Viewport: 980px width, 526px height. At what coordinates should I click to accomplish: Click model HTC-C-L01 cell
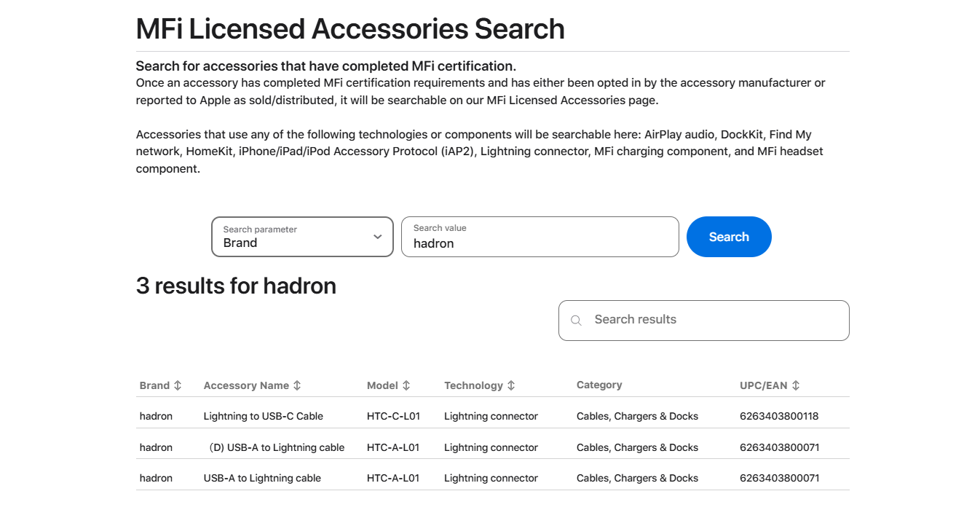coord(393,417)
